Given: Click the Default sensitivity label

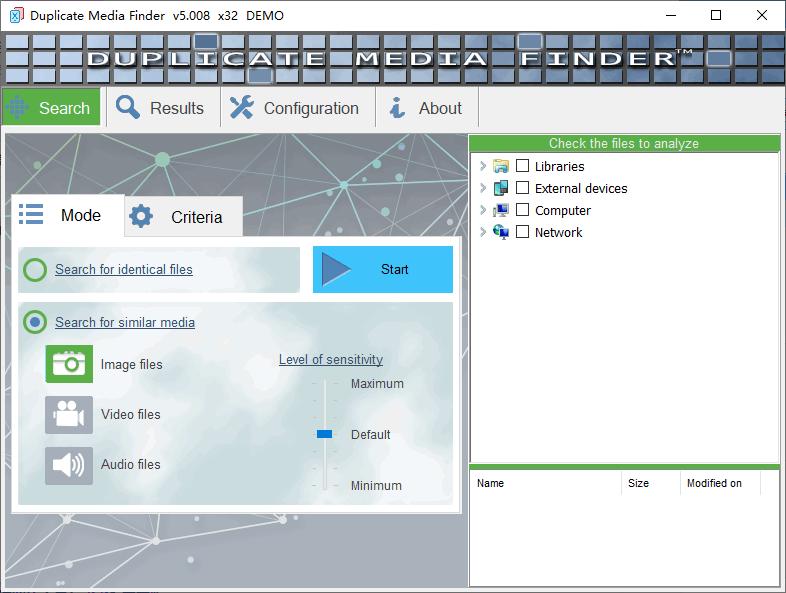Looking at the screenshot, I should point(370,435).
